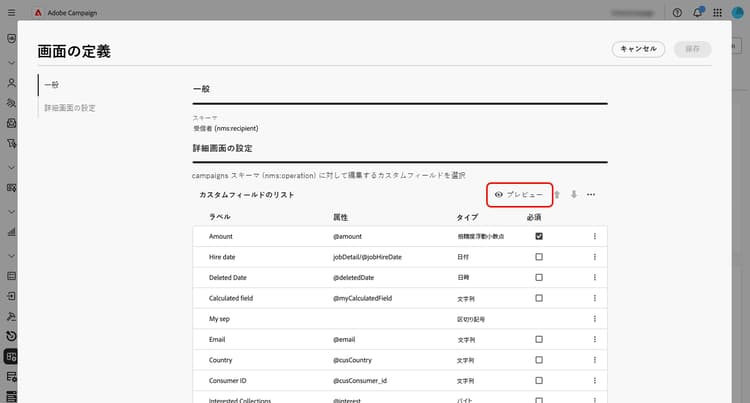
Task: Click the user avatar in top bar
Action: tap(737, 13)
